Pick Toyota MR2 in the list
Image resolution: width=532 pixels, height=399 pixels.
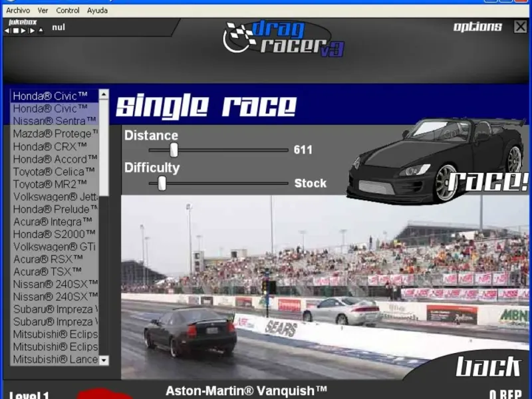(x=55, y=184)
